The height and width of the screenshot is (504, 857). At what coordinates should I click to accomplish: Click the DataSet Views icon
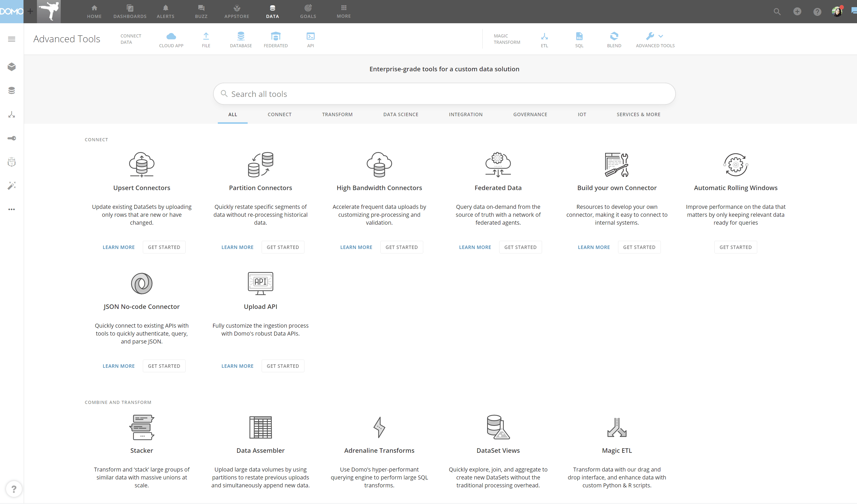pyautogui.click(x=498, y=427)
